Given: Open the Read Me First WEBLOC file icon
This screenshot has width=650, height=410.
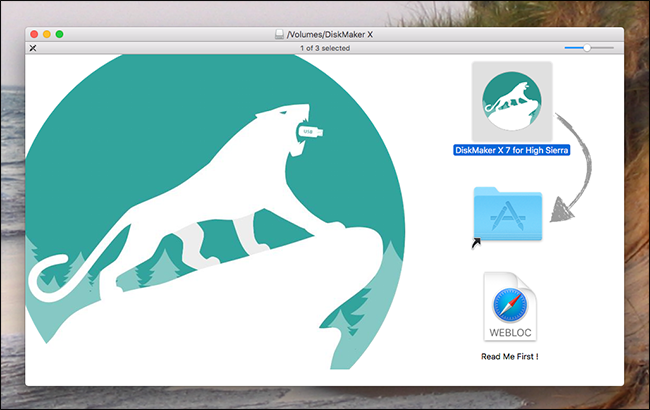Looking at the screenshot, I should (510, 307).
